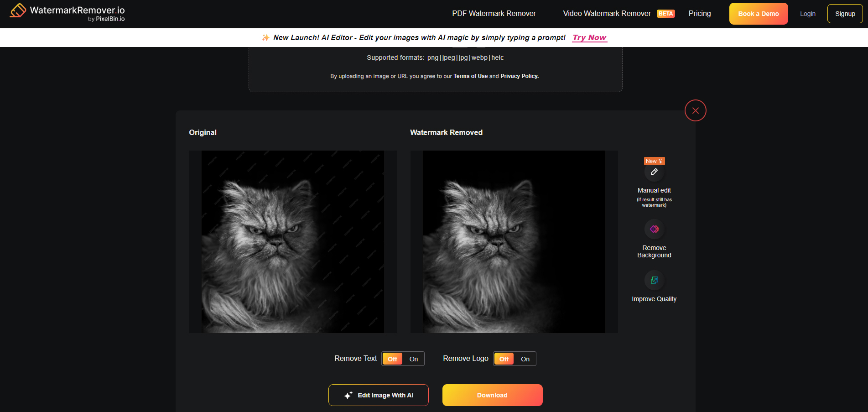
Task: Switch Remove Logo to On
Action: coord(525,359)
